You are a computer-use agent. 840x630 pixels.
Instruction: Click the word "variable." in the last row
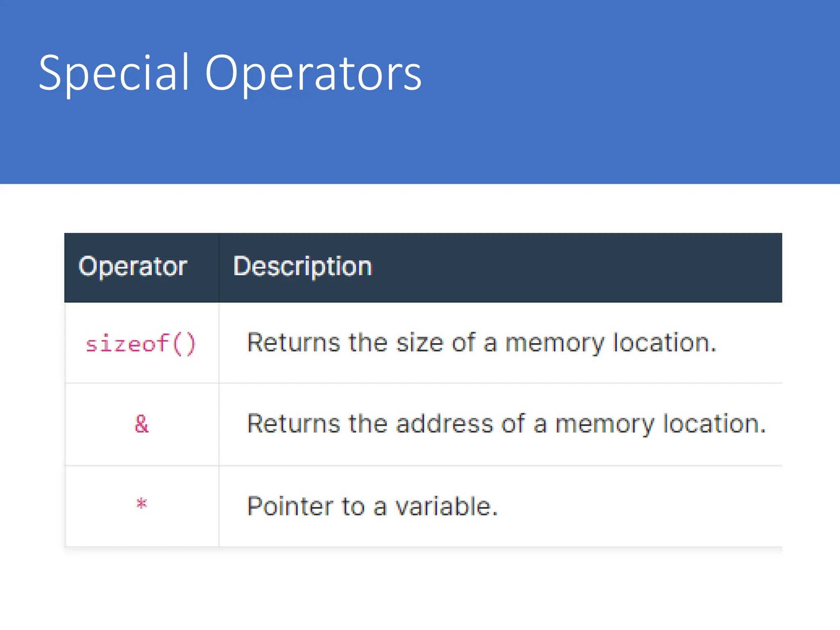[x=446, y=506]
